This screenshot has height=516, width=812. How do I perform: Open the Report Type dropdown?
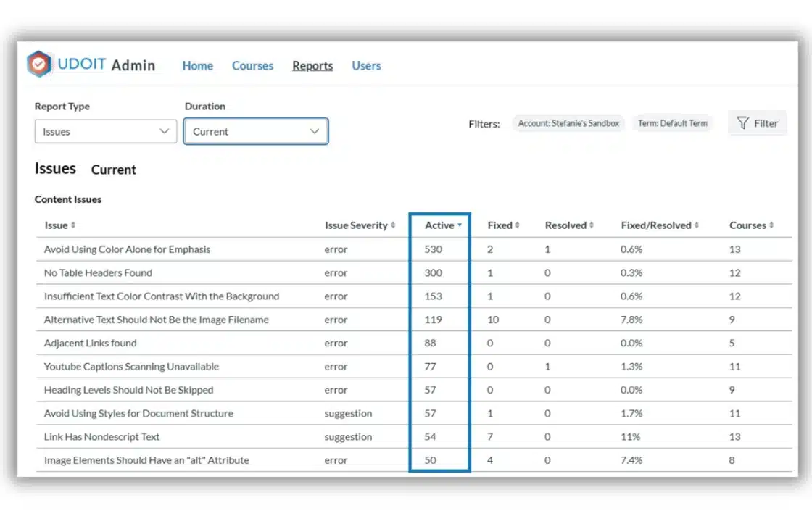coord(106,132)
